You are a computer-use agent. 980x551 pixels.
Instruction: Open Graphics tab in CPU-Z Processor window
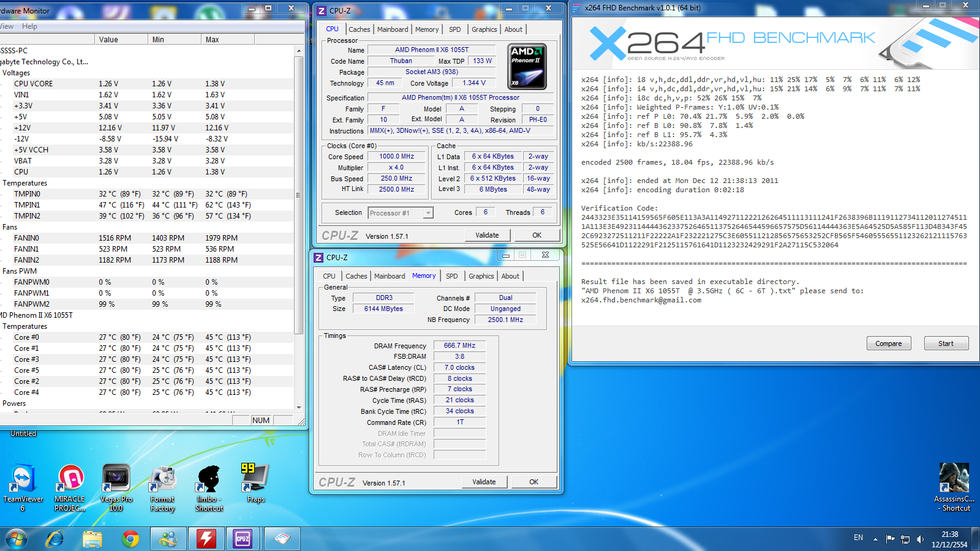pyautogui.click(x=484, y=29)
